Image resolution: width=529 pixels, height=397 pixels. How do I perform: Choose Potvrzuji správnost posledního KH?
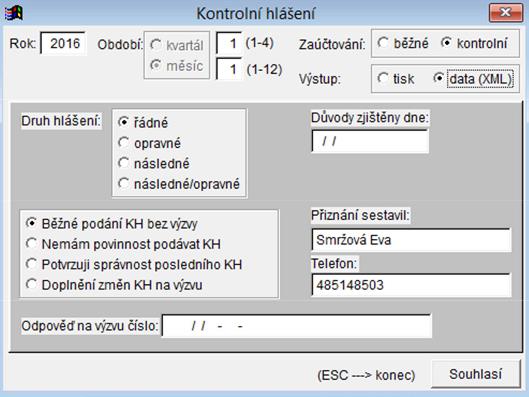point(134,264)
